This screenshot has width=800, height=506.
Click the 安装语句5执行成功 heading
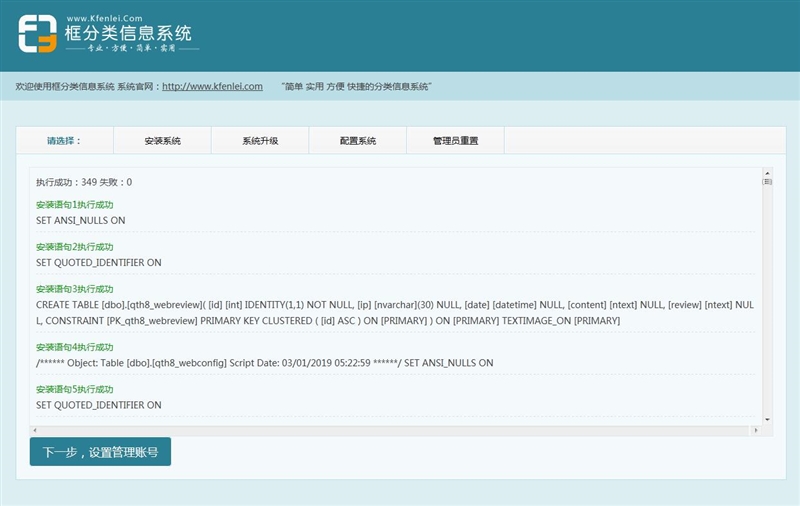pos(75,389)
